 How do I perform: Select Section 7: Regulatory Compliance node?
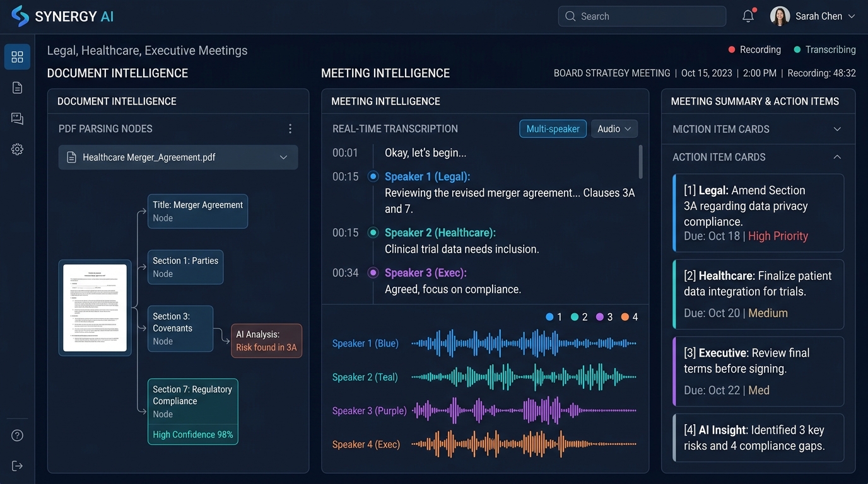pos(193,412)
